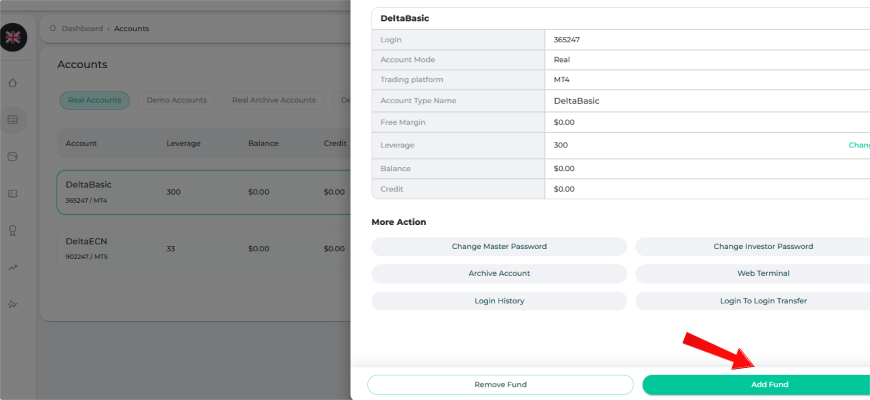Viewport: 870px width, 400px height.
Task: Click login number 365247 in details
Action: point(567,40)
